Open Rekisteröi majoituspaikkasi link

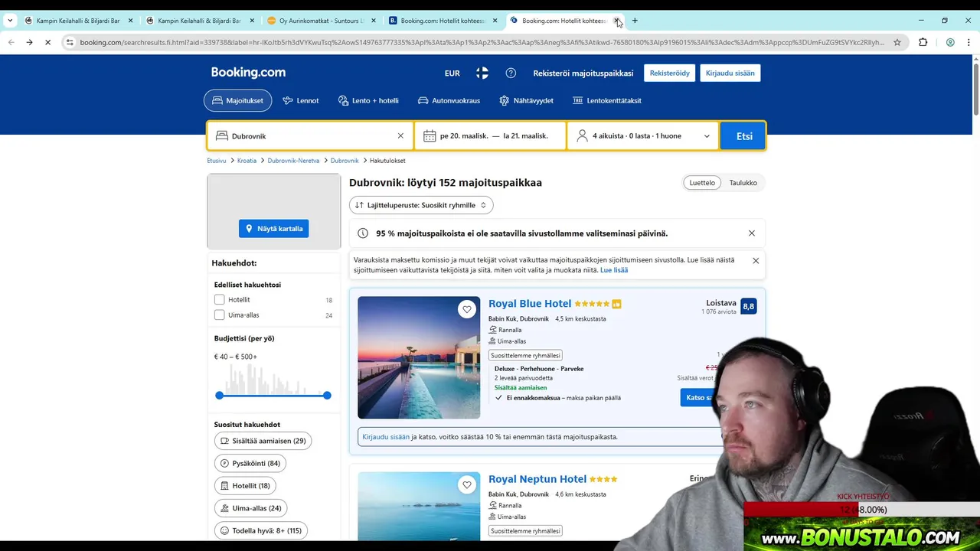(x=583, y=73)
